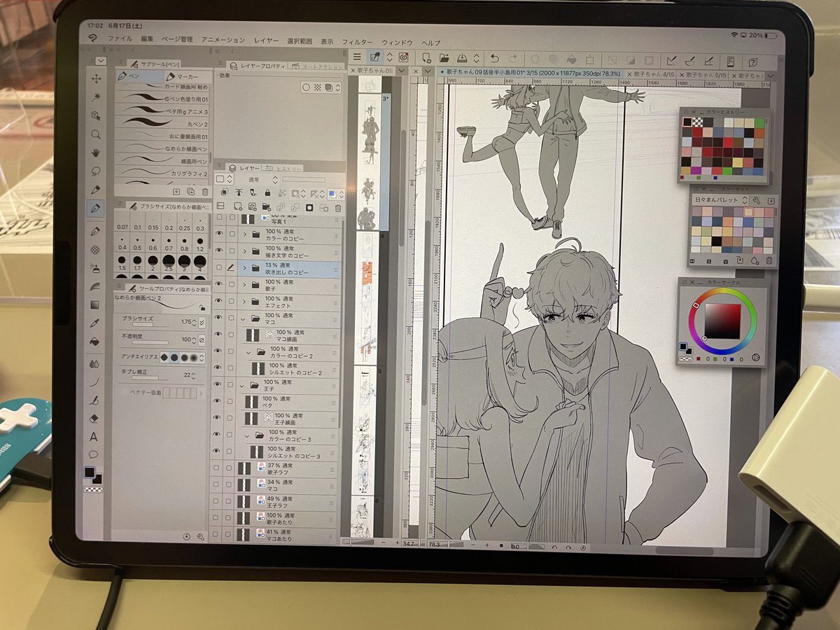
Task: Expand the 王子 layer folder contents
Action: (x=241, y=386)
